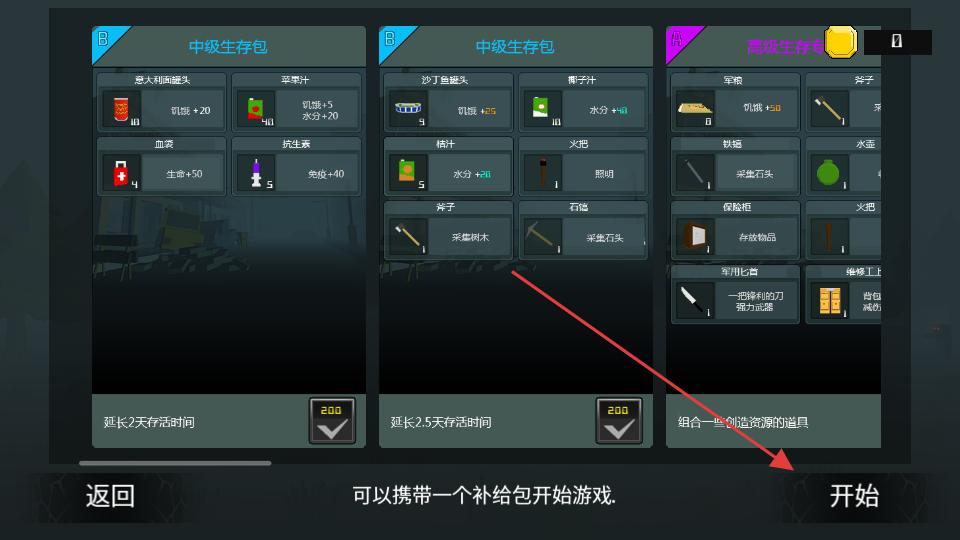Click the gold coin currency icon
This screenshot has height=540, width=960.
pyautogui.click(x=840, y=42)
